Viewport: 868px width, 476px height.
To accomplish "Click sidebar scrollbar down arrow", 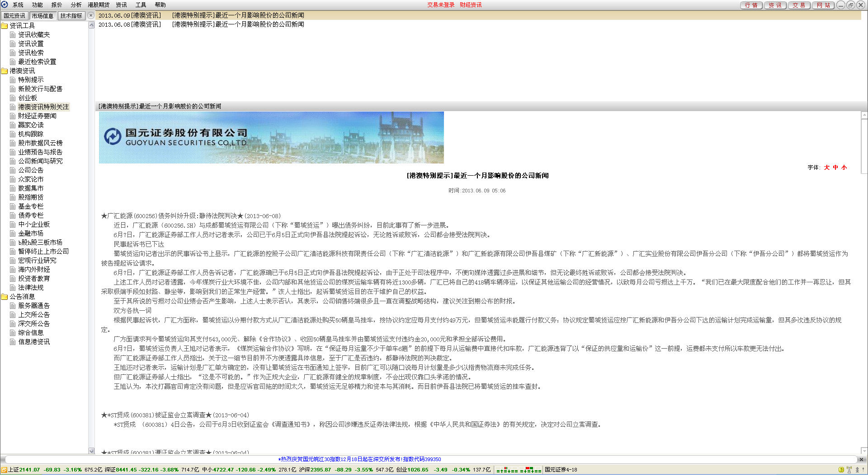I will coord(92,451).
